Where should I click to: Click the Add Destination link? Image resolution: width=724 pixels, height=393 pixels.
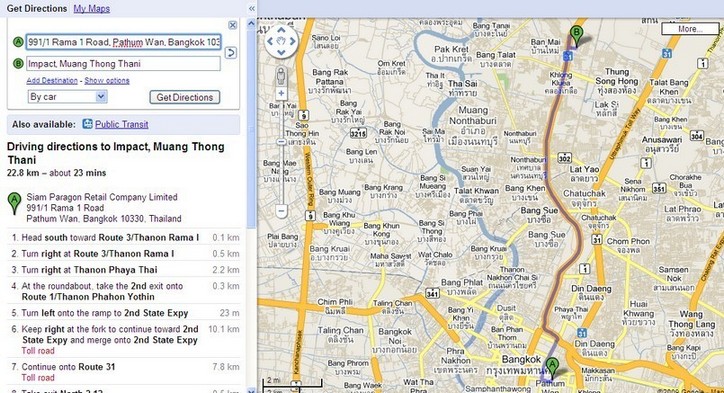coord(52,80)
